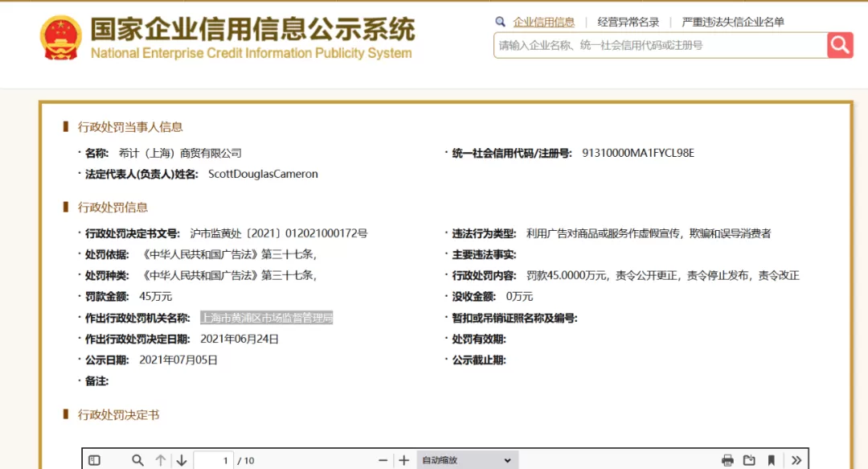The image size is (868, 469).
Task: Go to next PDF page arrow
Action: 182,460
